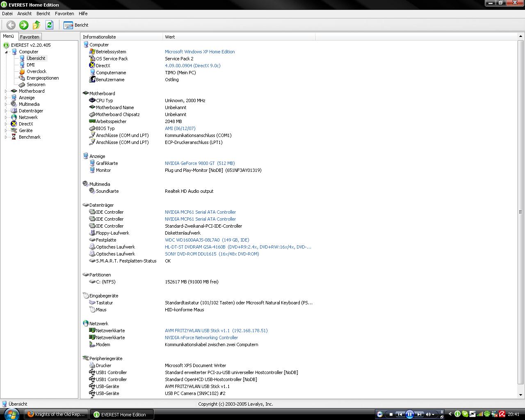Select the DMI tree item
Image resolution: width=525 pixels, height=420 pixels.
(x=30, y=65)
